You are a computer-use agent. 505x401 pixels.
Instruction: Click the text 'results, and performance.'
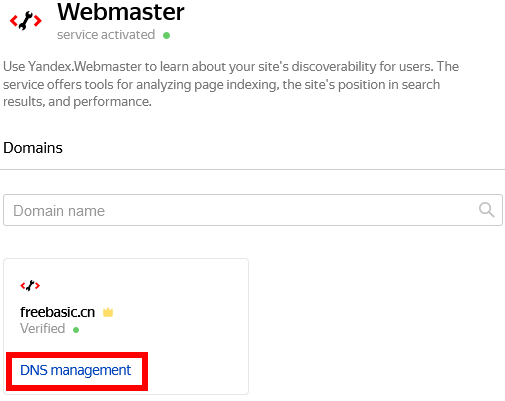(x=77, y=102)
